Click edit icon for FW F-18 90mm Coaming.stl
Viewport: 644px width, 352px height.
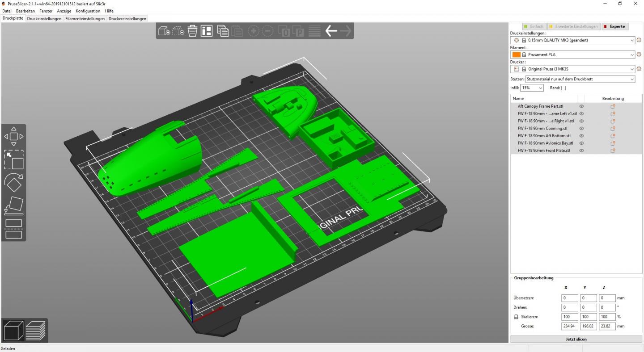pos(613,128)
